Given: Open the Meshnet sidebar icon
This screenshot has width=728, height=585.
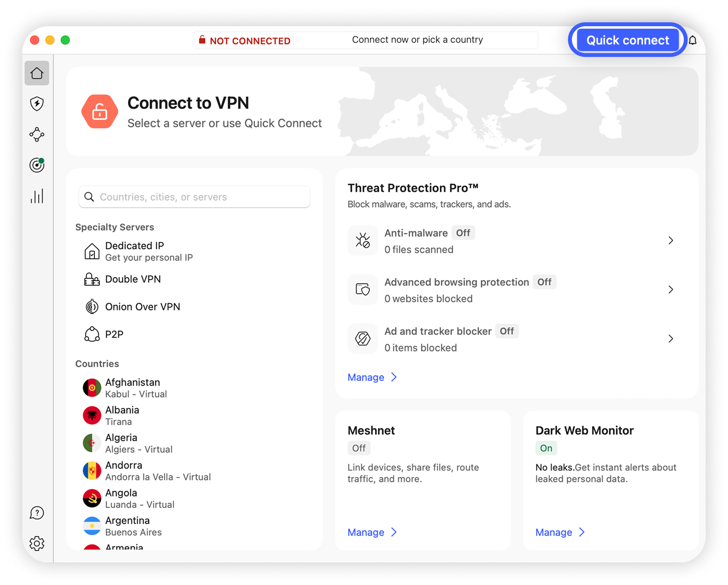Looking at the screenshot, I should pos(37,135).
